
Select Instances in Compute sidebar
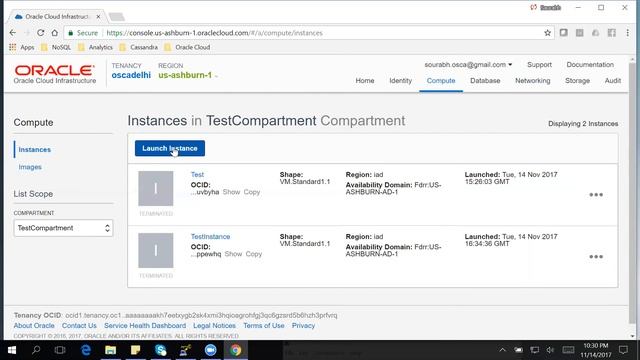[x=35, y=150]
